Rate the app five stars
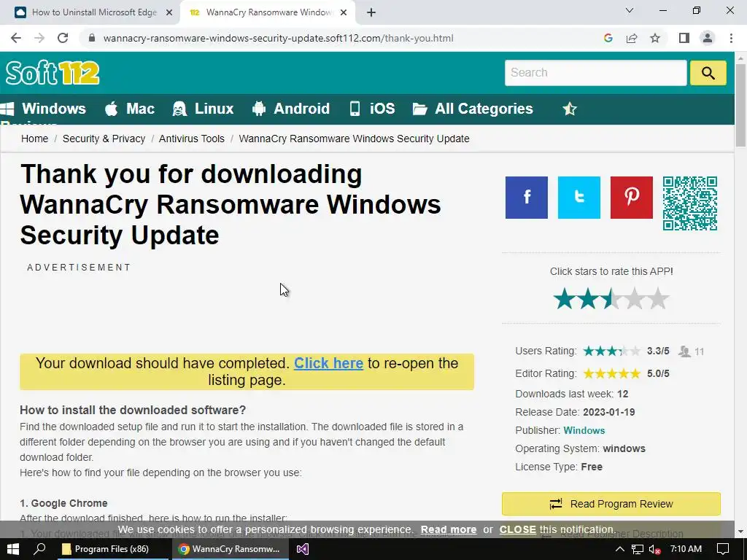The width and height of the screenshot is (747, 560). coord(658,298)
